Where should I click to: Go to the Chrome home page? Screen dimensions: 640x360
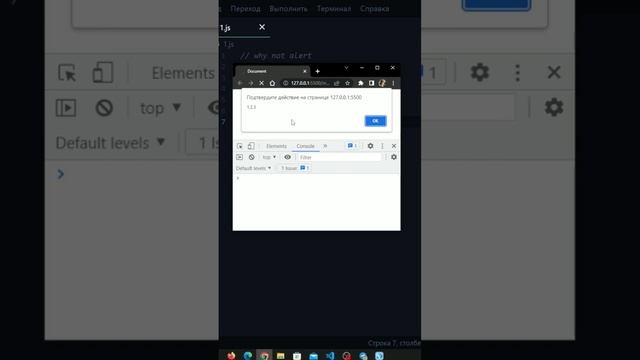[x=272, y=83]
